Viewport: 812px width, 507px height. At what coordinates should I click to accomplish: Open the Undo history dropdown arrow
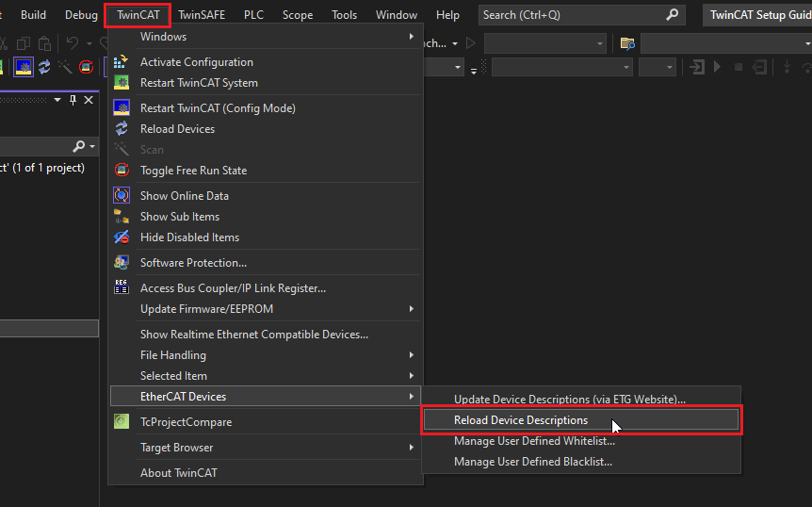(x=89, y=43)
